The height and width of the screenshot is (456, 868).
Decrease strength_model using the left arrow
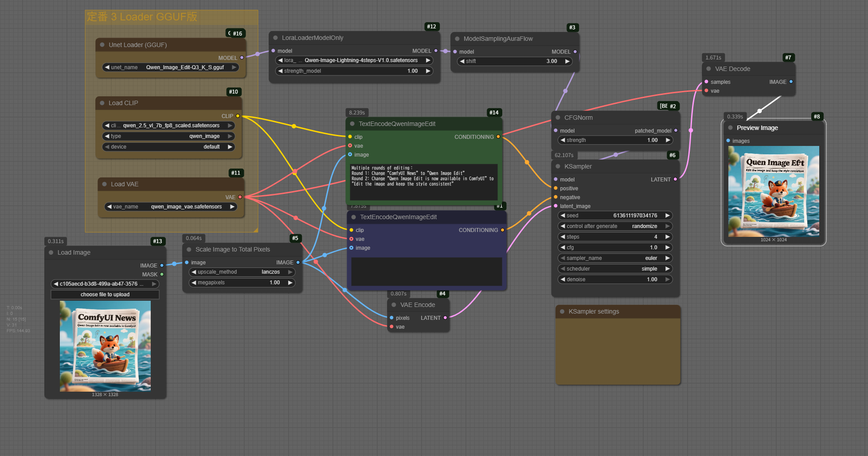tap(280, 71)
